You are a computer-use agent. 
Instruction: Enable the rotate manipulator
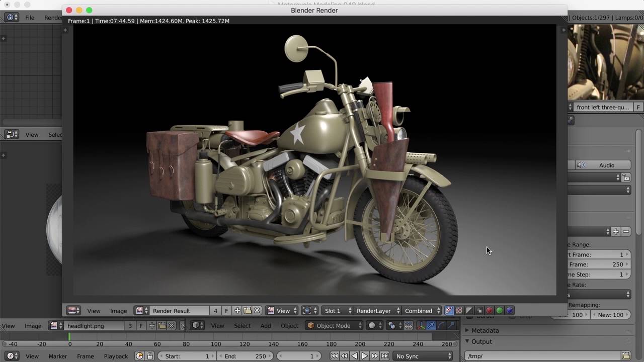click(x=441, y=326)
